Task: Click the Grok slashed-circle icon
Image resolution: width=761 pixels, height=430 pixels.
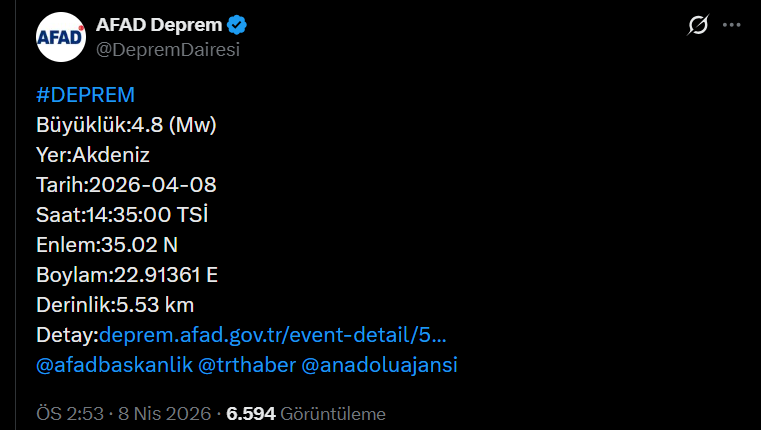Action: (x=698, y=26)
